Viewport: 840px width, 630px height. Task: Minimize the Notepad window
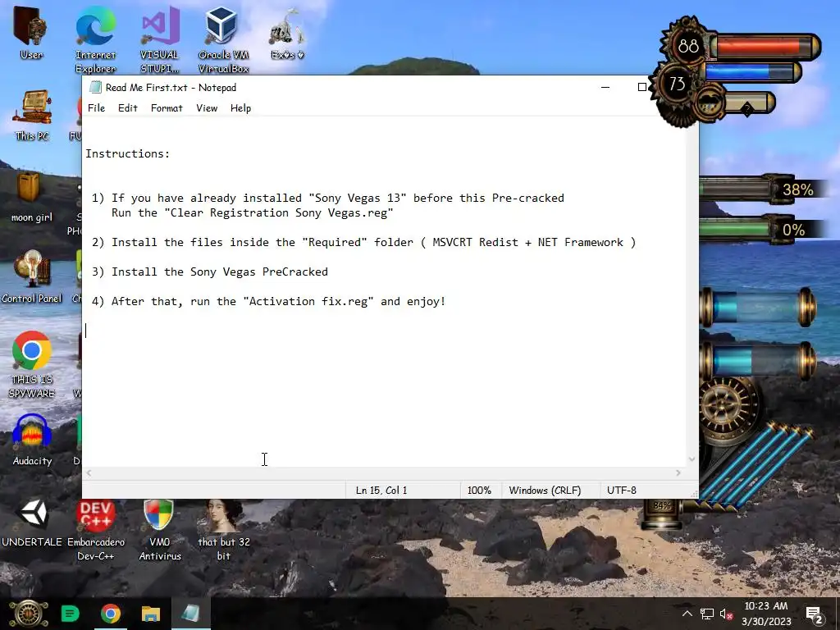coord(605,87)
